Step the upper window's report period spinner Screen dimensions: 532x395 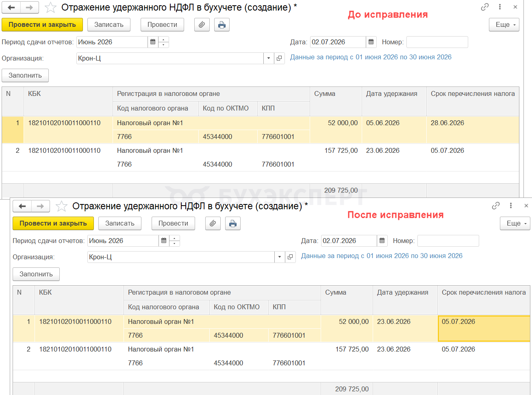point(163,42)
